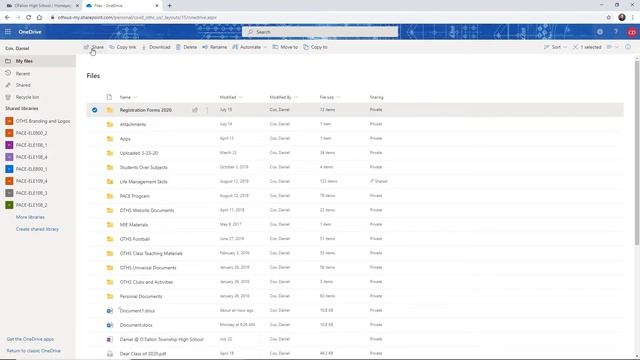Open a new browser tab

tap(169, 6)
